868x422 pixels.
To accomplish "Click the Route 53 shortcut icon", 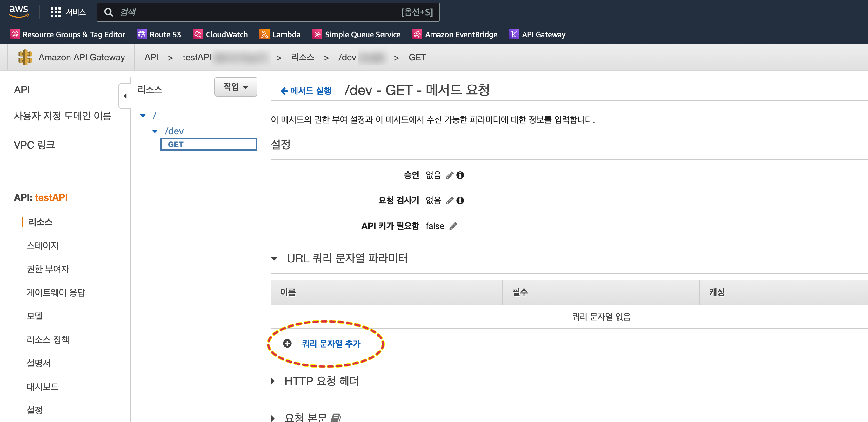I will click(142, 34).
